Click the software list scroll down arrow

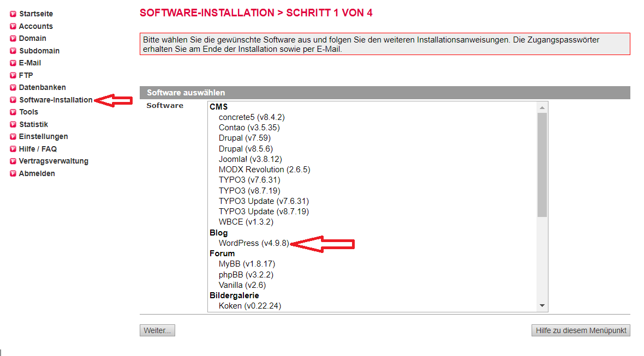(542, 305)
